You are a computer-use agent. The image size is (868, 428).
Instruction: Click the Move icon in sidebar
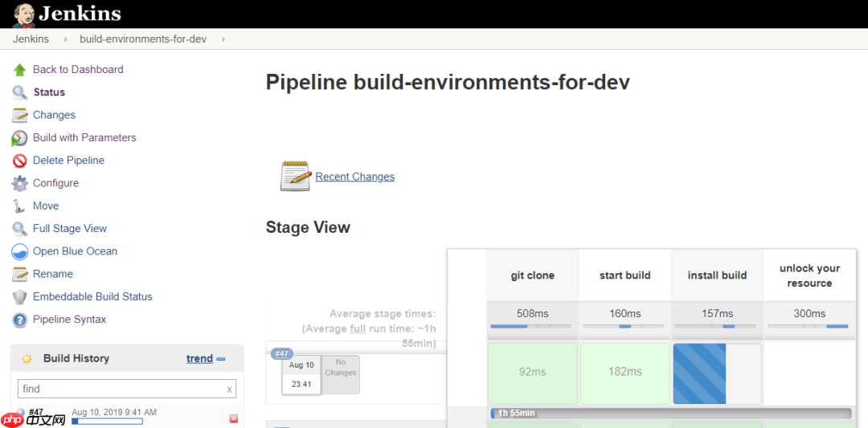coord(19,206)
